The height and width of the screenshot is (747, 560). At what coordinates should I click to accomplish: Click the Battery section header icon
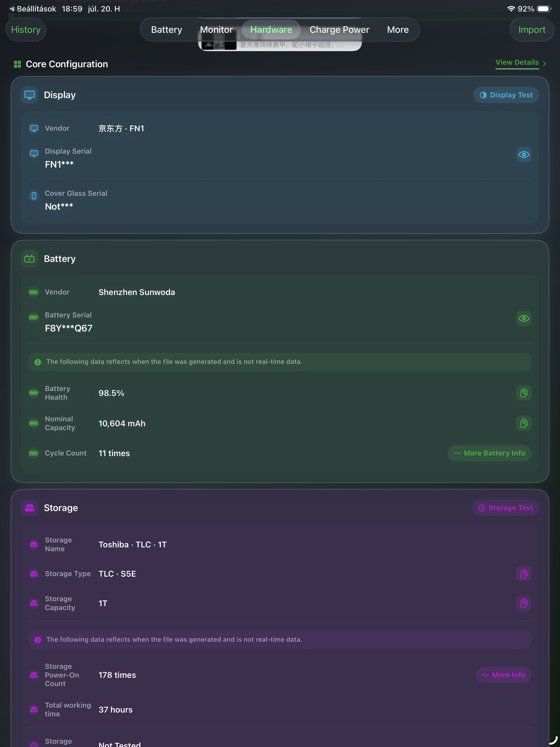29,259
